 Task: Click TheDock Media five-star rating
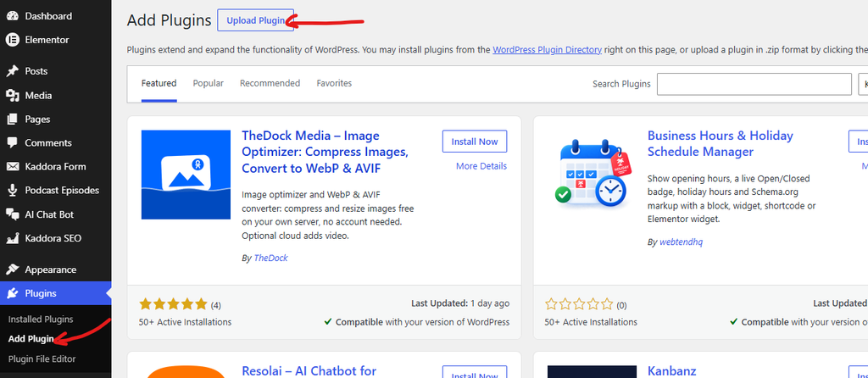point(173,303)
